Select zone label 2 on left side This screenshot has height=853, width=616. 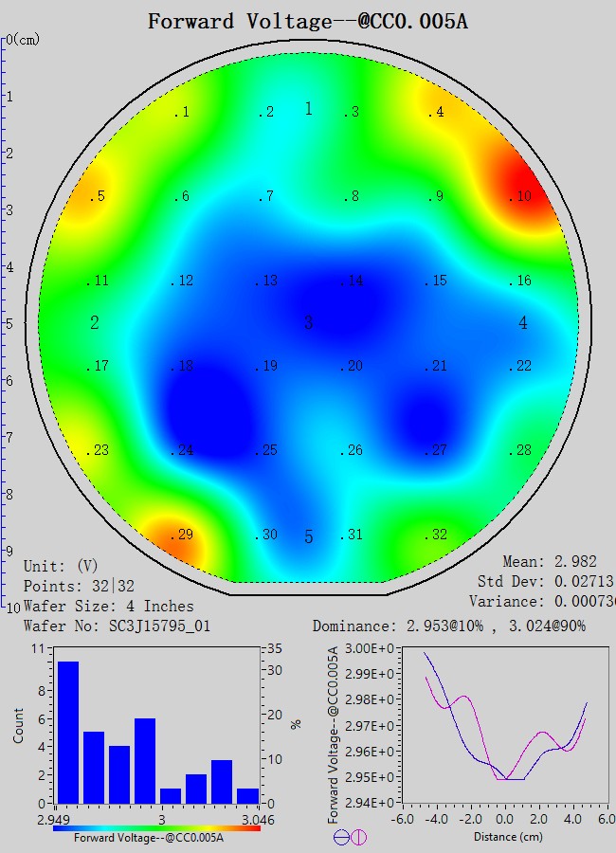(95, 323)
